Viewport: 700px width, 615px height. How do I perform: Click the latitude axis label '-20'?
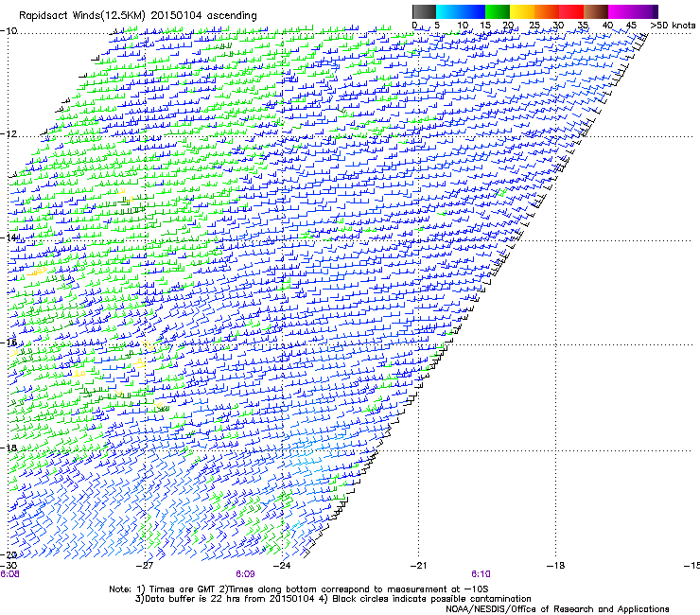point(9,554)
